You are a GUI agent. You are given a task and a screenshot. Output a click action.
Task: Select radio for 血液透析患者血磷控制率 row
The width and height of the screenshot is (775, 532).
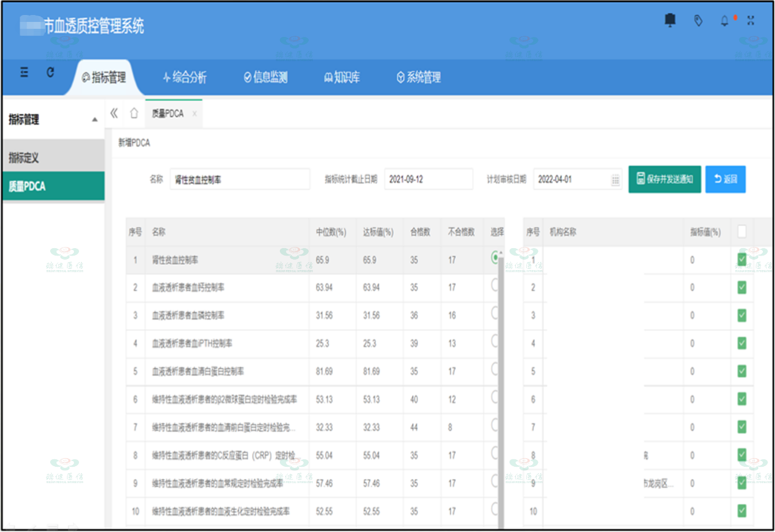[x=495, y=313]
